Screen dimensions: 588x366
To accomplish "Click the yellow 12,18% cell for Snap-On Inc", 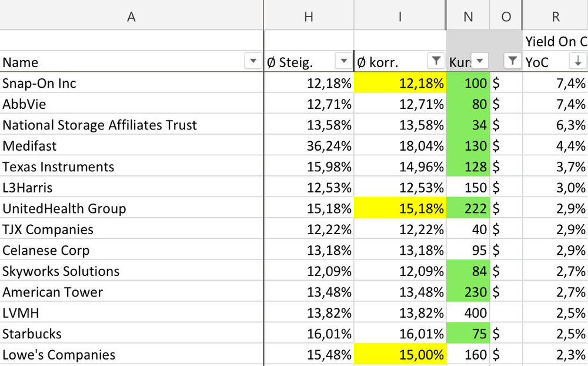I will pos(400,84).
